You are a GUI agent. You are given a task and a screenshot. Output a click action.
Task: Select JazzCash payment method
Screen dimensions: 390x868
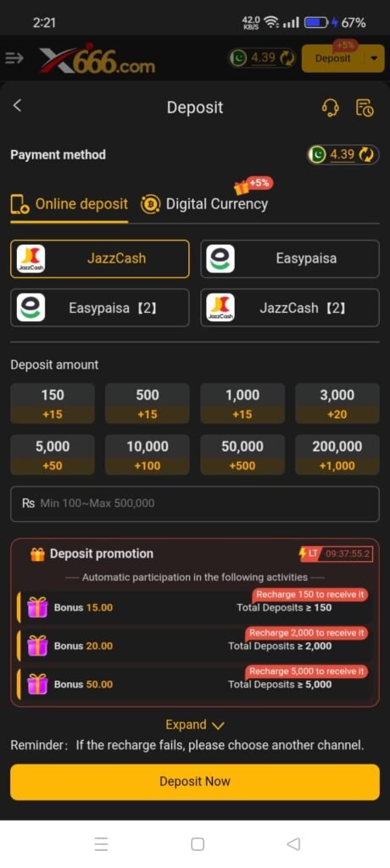(100, 259)
